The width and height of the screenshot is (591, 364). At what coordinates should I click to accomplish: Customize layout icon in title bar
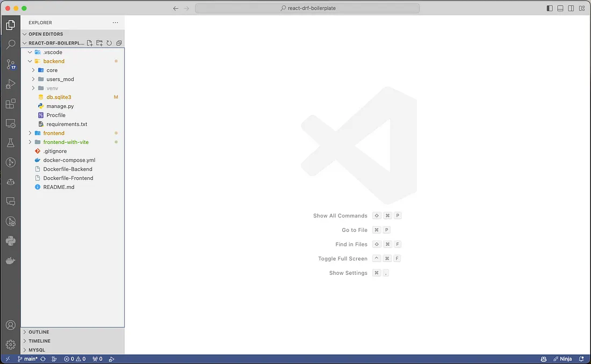click(x=582, y=8)
